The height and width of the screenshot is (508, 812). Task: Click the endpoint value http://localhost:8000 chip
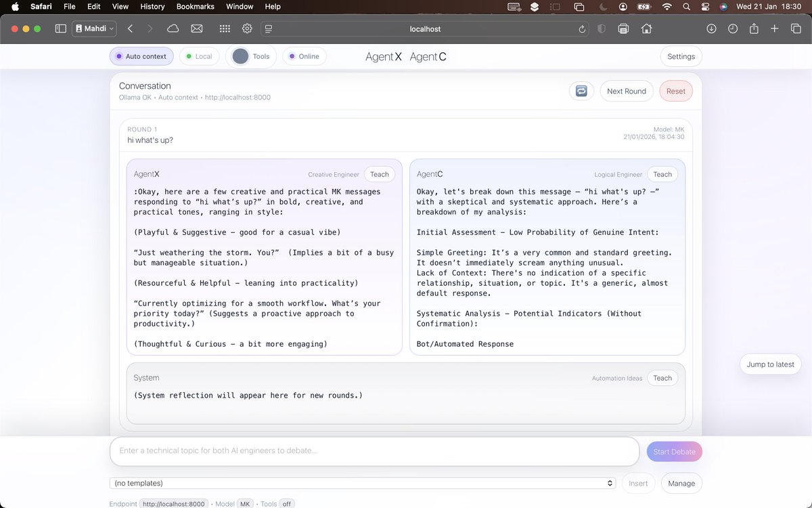174,504
